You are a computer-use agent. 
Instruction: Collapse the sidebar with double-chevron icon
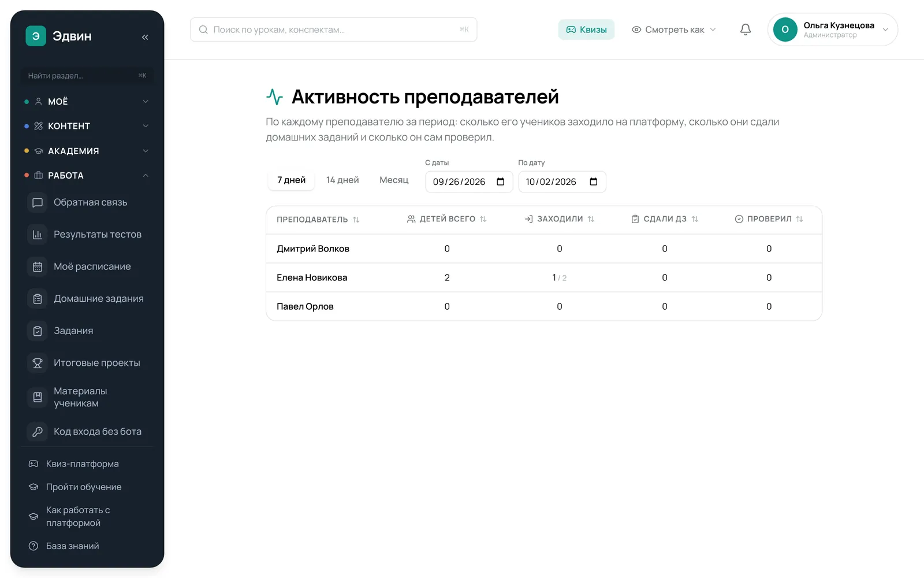tap(145, 37)
